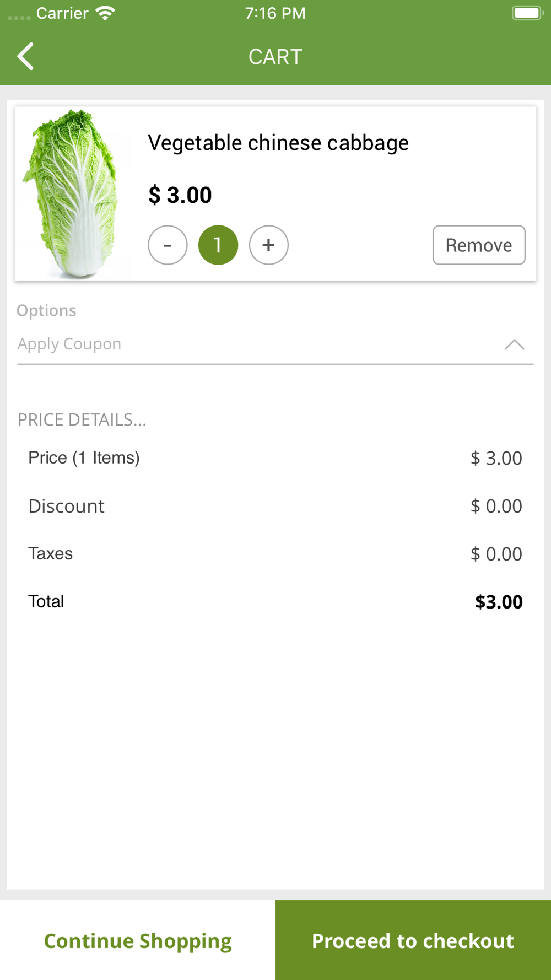Tap the Options section label
The width and height of the screenshot is (551, 980).
(46, 311)
